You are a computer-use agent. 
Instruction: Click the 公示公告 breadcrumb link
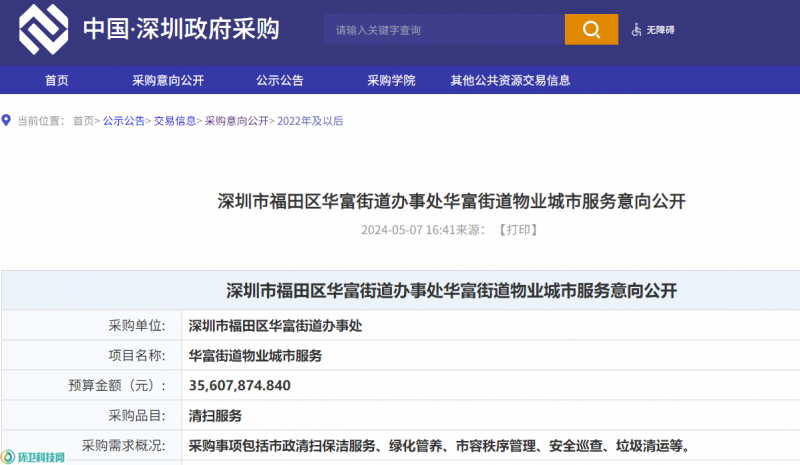pyautogui.click(x=124, y=121)
